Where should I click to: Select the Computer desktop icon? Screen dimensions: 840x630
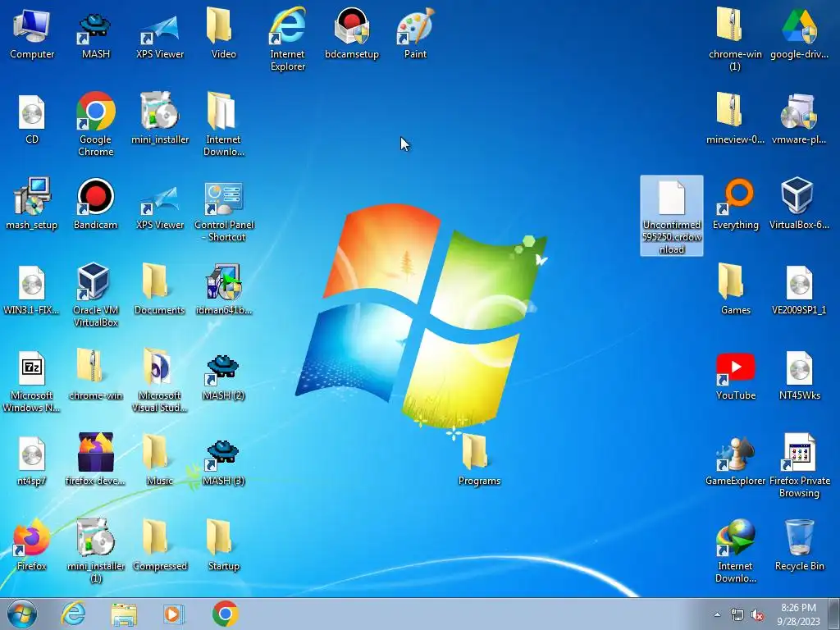(x=32, y=34)
